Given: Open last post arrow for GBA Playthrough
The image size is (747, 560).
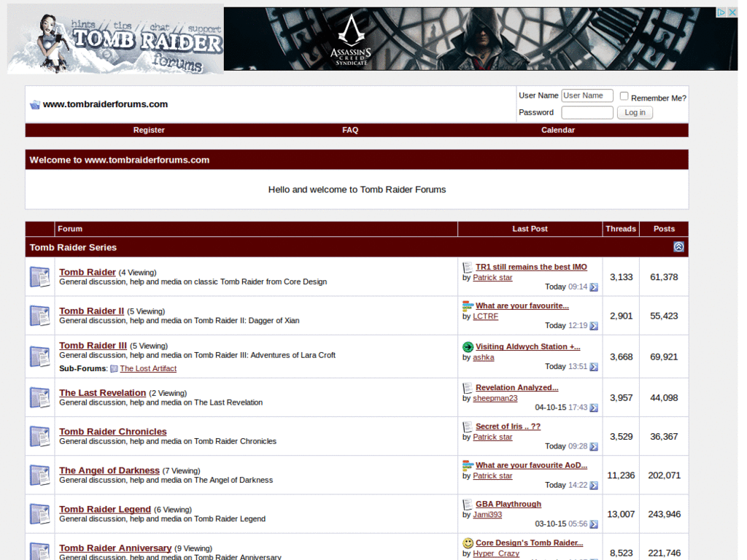Looking at the screenshot, I should [592, 524].
